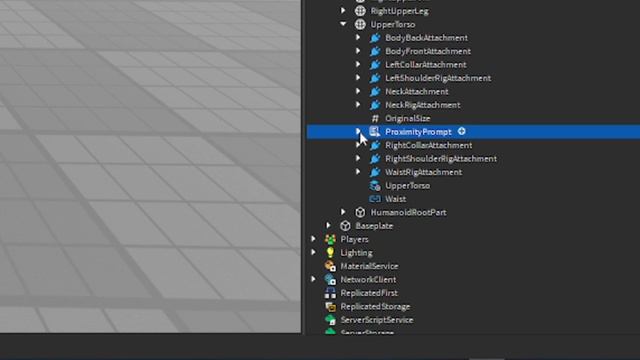Expand the HumanoidRootPart node arrow
640x360 pixels.
343,212
